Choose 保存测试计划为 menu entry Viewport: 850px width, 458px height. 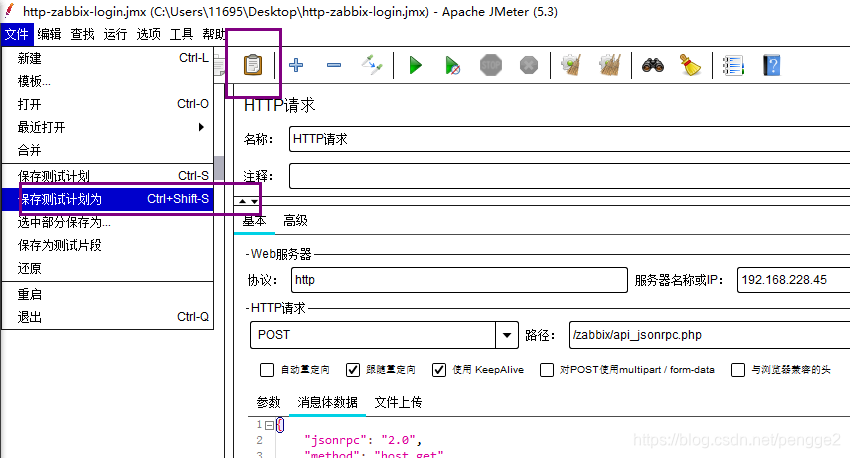pos(107,199)
